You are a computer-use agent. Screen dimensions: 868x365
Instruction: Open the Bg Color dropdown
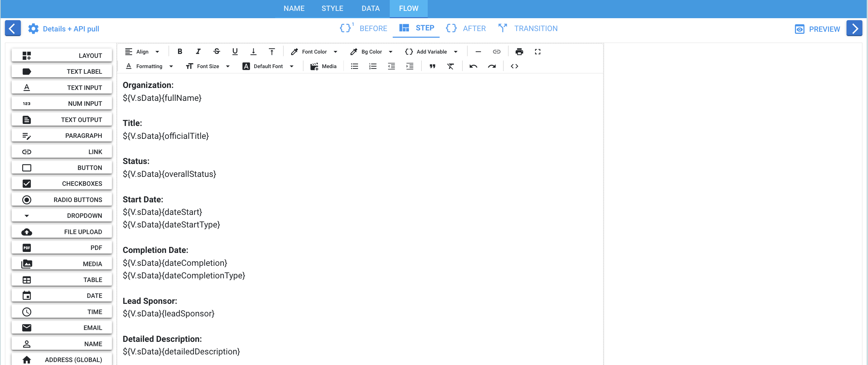pyautogui.click(x=371, y=52)
